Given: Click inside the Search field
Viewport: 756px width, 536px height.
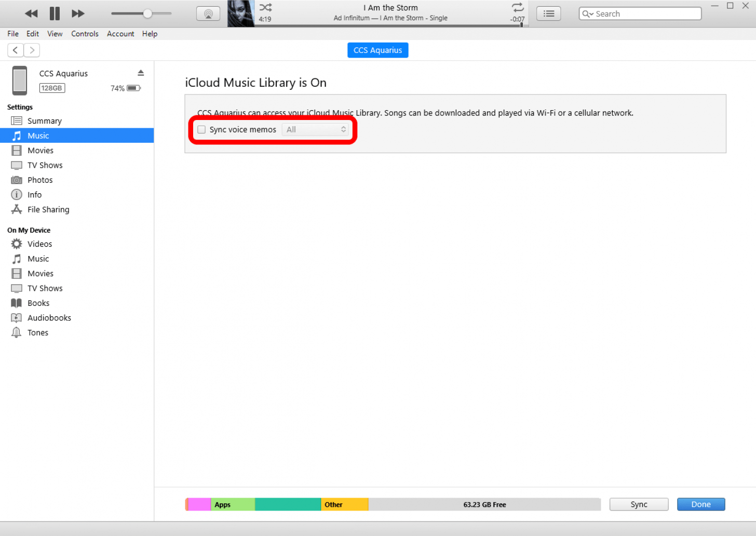Looking at the screenshot, I should [644, 14].
